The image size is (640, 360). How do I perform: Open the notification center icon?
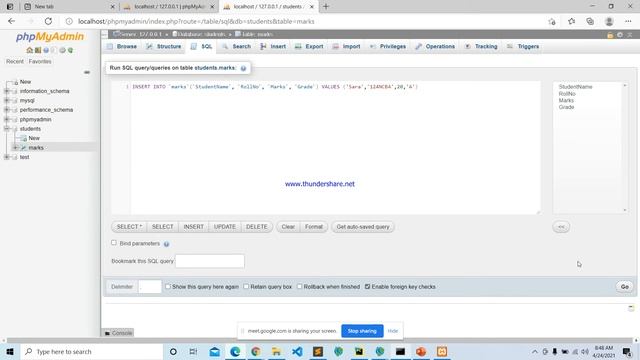[x=627, y=351]
